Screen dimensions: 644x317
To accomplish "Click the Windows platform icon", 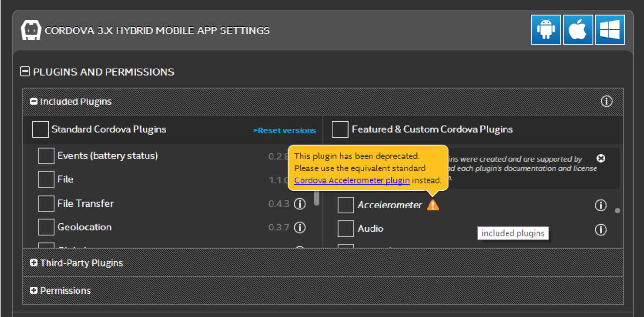I will tap(610, 30).
